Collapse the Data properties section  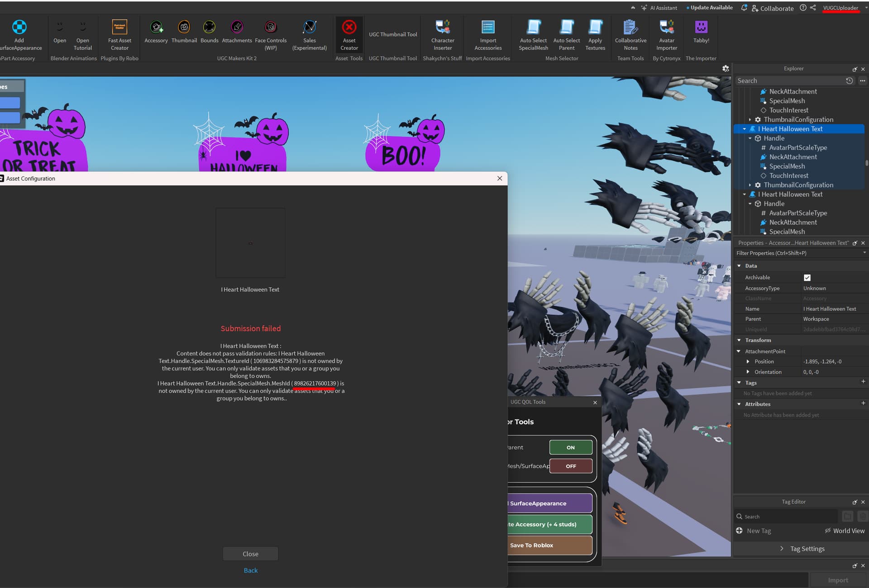[x=739, y=266]
